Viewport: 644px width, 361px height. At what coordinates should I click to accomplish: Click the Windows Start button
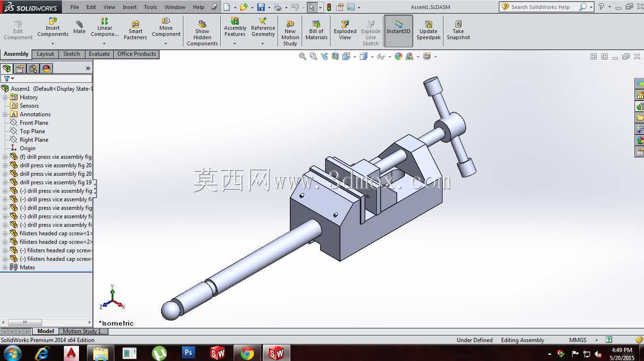13,352
